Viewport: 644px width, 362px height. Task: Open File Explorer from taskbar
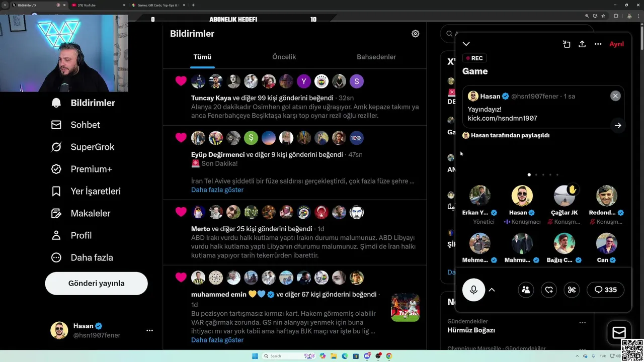coord(334,356)
